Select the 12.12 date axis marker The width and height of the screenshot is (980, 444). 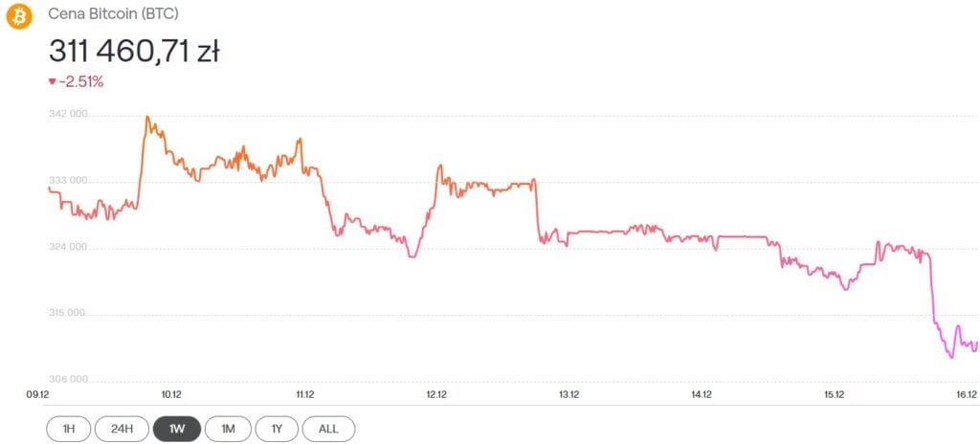pos(436,394)
